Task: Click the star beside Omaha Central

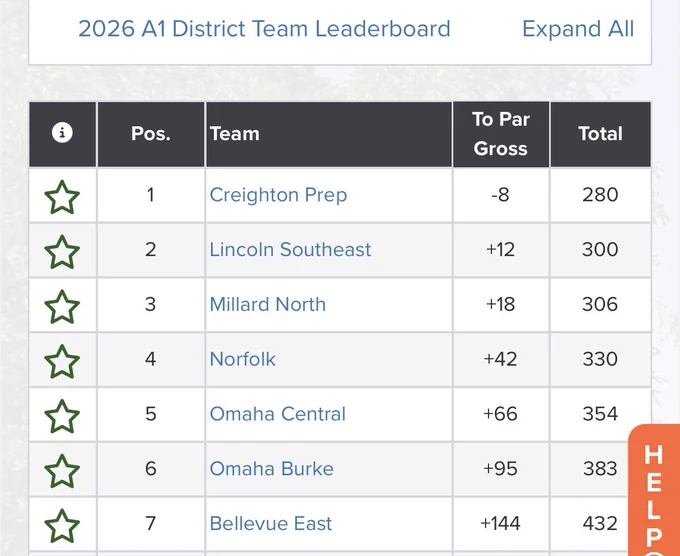Action: (x=62, y=416)
